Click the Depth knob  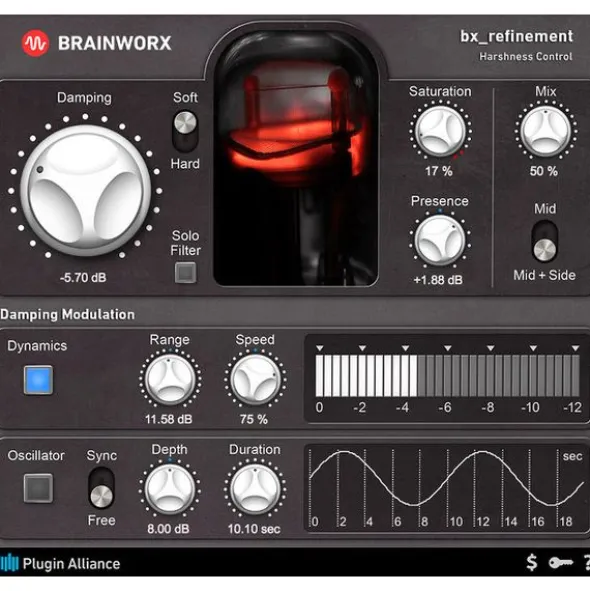[x=170, y=489]
